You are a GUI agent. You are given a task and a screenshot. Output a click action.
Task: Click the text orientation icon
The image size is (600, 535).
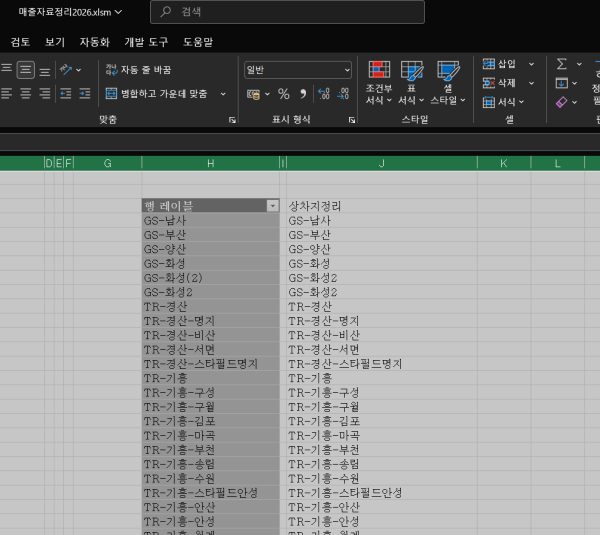tap(66, 70)
